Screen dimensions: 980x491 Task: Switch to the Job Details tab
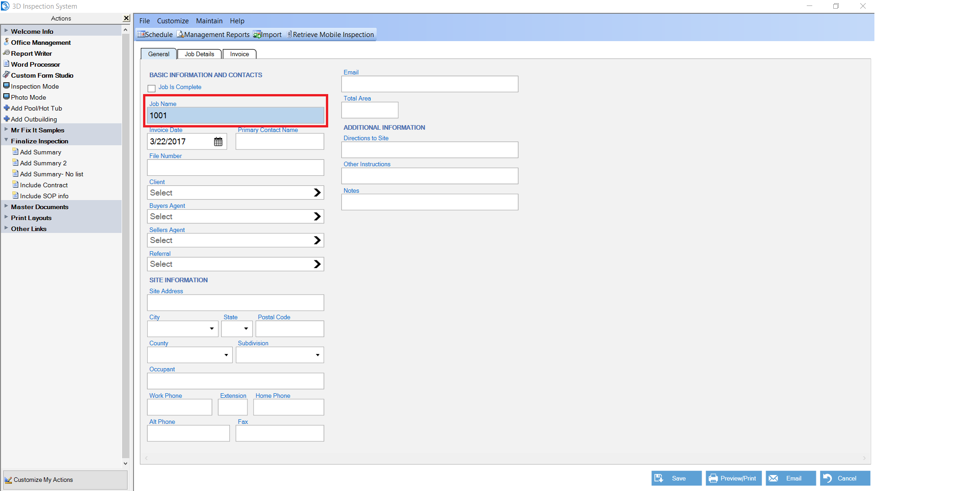tap(199, 54)
